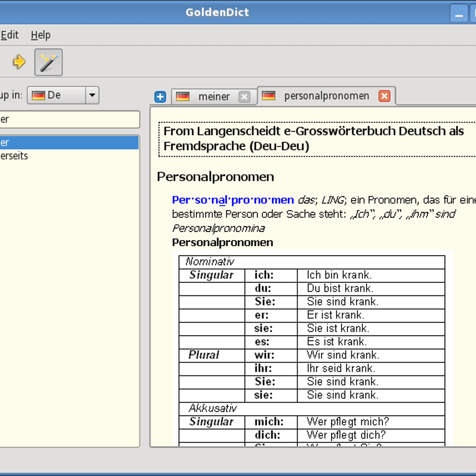Click 'Ich bin krank.' example sentence
The image size is (476, 476).
[x=339, y=275]
